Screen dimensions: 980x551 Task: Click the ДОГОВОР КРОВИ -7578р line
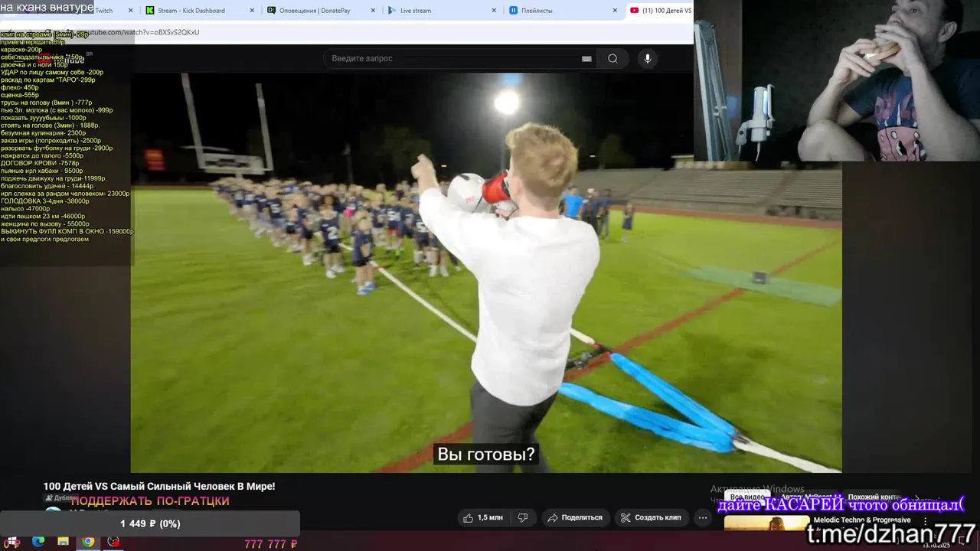tap(40, 164)
